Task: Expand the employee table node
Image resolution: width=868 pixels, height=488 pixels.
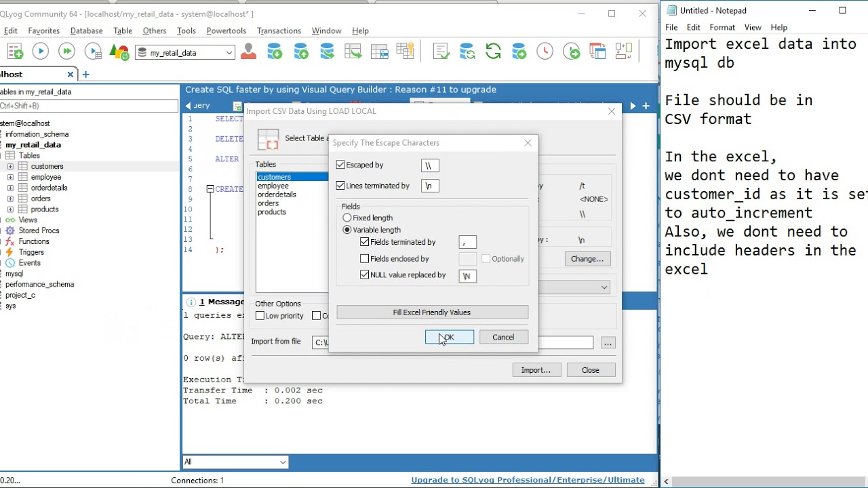Action: tap(10, 178)
